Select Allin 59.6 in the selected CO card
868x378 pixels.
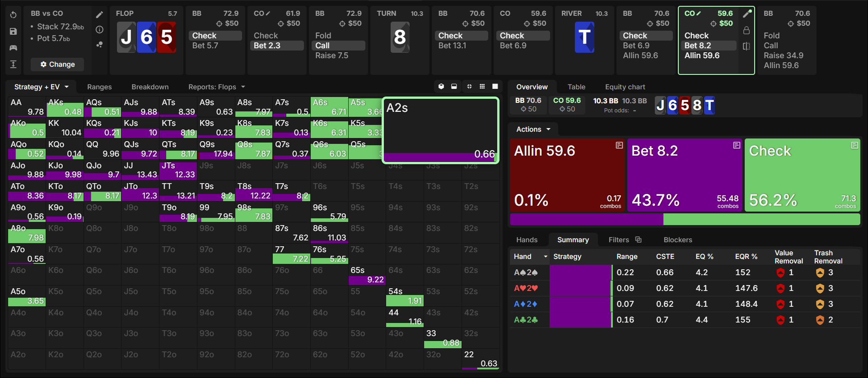[x=702, y=55]
